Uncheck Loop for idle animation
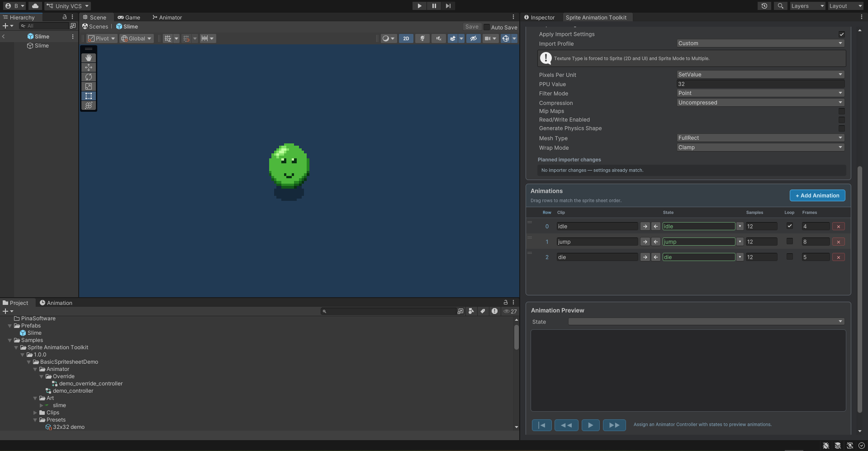 pyautogui.click(x=789, y=226)
